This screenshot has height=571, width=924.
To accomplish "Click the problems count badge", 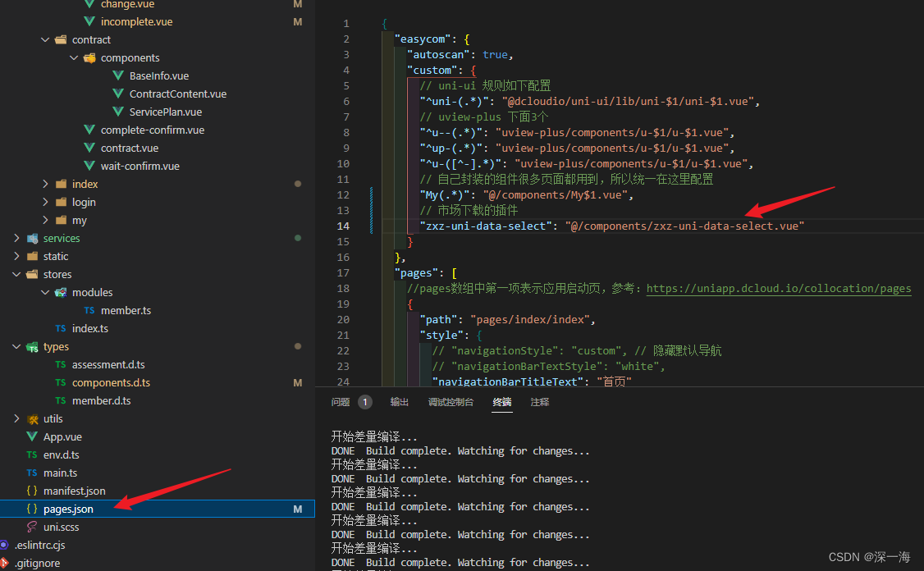I will [365, 402].
